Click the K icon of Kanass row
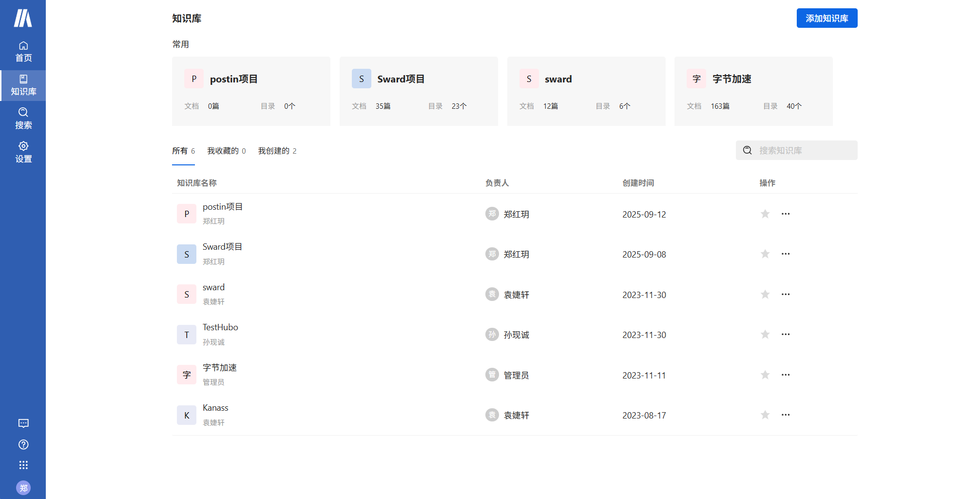 [x=187, y=415]
